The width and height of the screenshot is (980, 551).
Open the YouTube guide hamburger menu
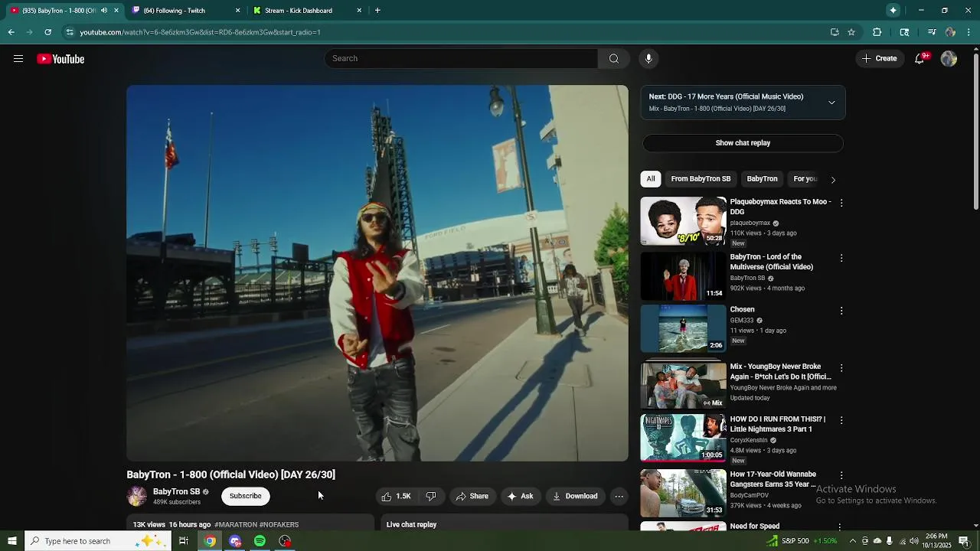pos(18,59)
